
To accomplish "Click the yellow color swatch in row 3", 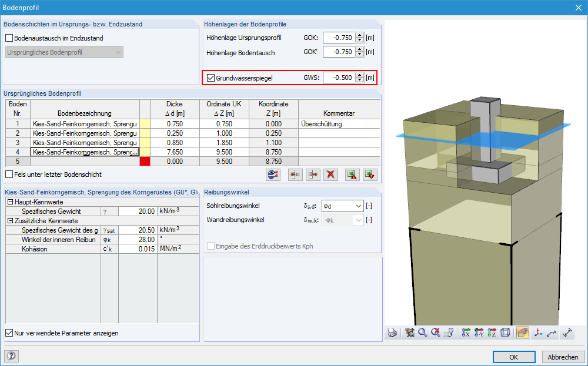I will pos(145,143).
